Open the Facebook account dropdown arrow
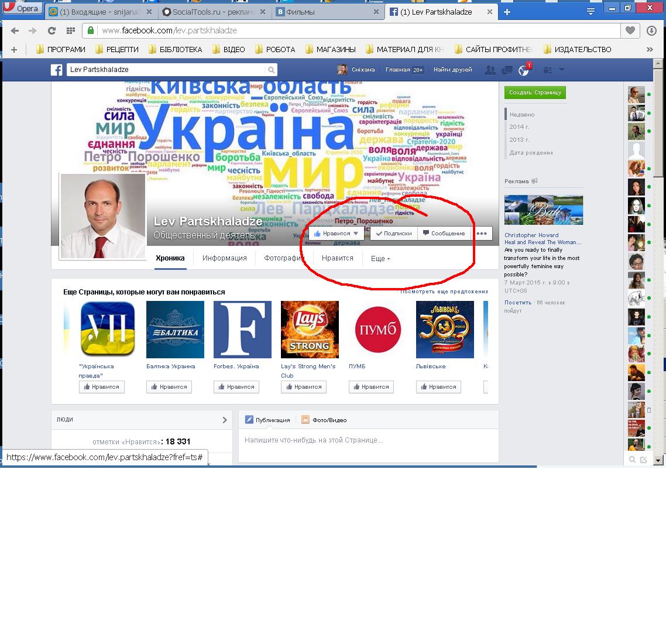Image resolution: width=666 pixels, height=644 pixels. [561, 69]
